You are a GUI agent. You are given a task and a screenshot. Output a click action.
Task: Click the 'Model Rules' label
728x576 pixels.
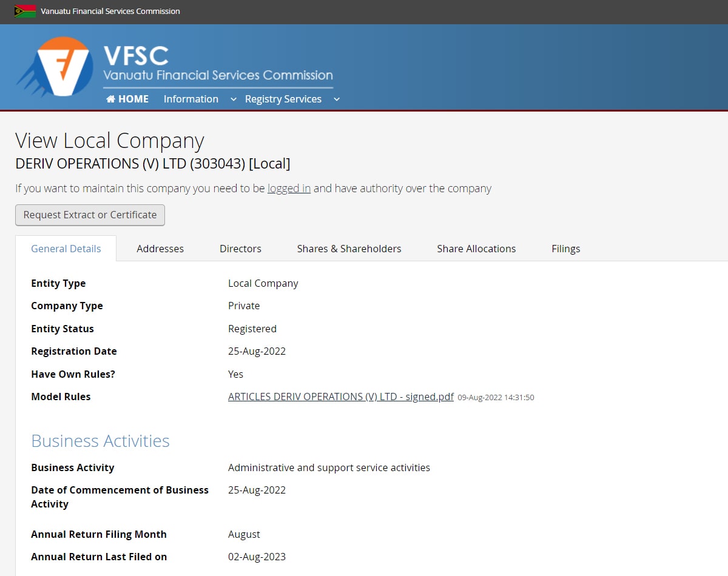(x=61, y=397)
